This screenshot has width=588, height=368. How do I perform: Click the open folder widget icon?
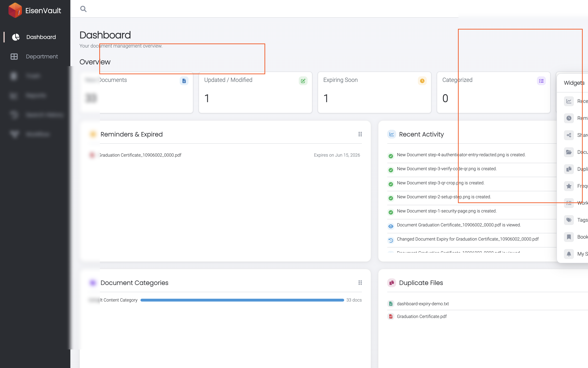[569, 152]
